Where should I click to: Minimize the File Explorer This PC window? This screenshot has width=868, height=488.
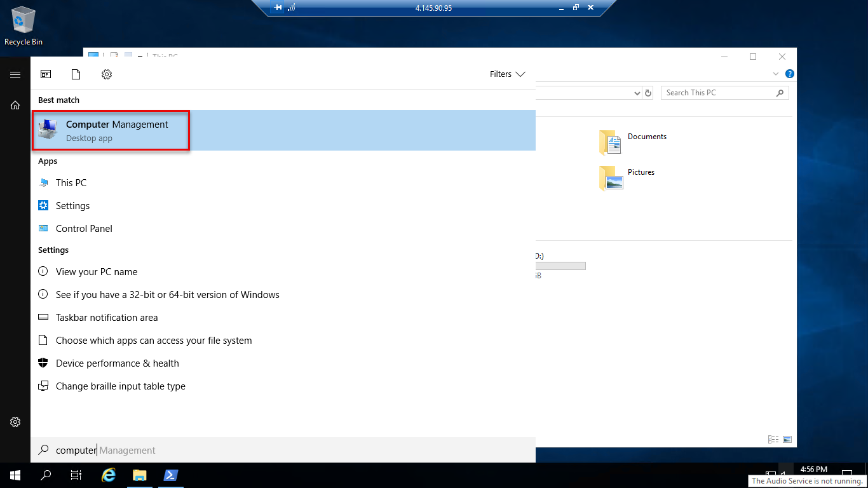[x=724, y=57]
